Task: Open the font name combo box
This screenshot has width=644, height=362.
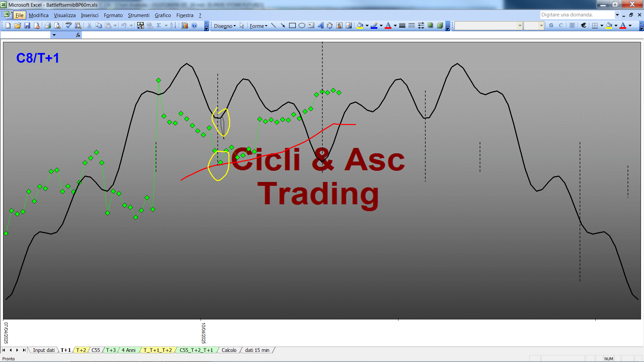Action: [x=488, y=25]
